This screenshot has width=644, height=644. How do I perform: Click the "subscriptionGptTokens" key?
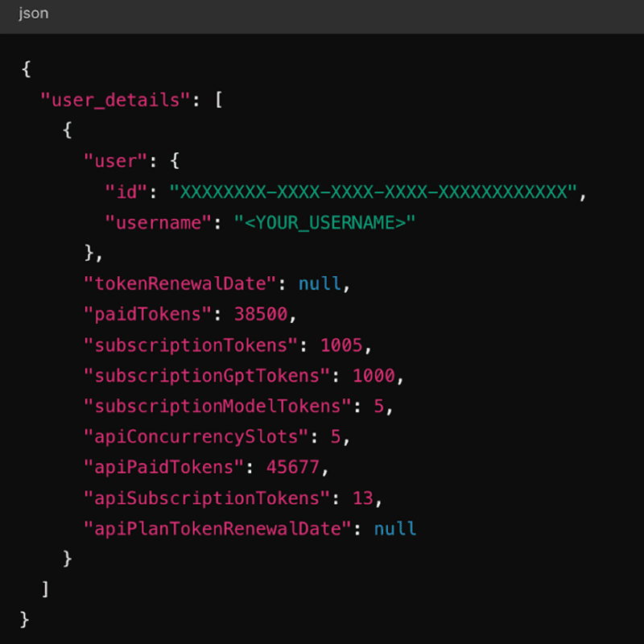coord(207,375)
